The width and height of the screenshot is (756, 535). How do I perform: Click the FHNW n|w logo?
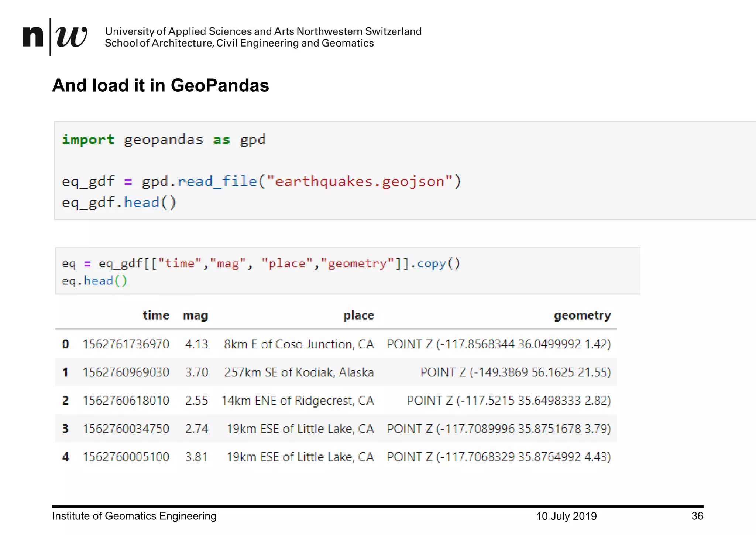55,37
